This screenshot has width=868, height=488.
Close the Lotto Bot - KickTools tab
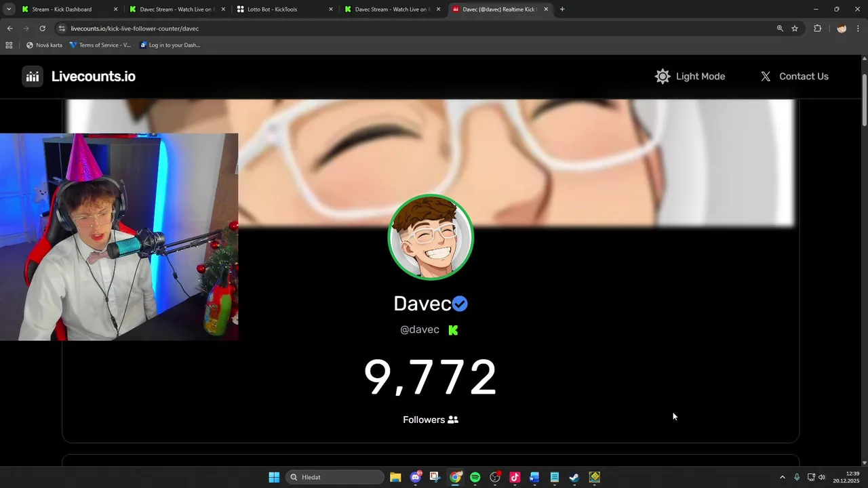click(331, 9)
